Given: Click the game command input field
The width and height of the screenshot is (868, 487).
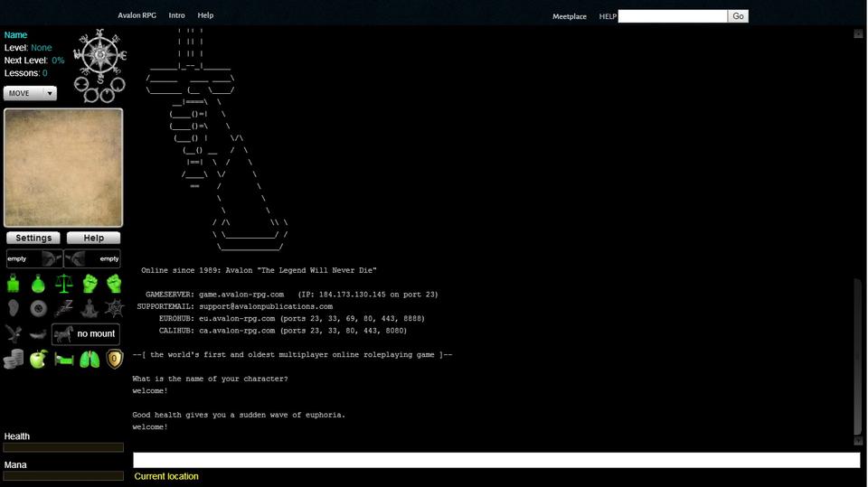Looking at the screenshot, I should (495, 460).
